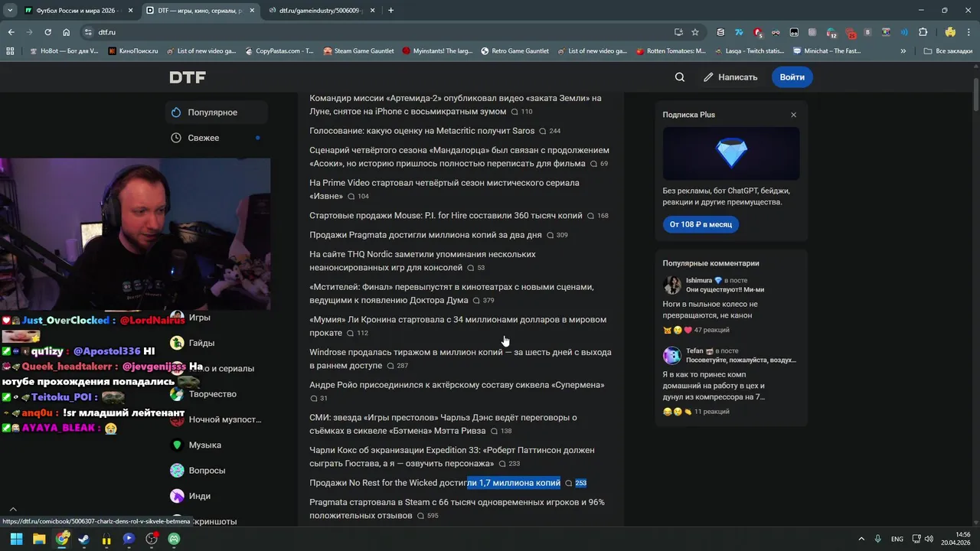
Task: Expand the hidden bookmarks chevron
Action: pos(903,51)
